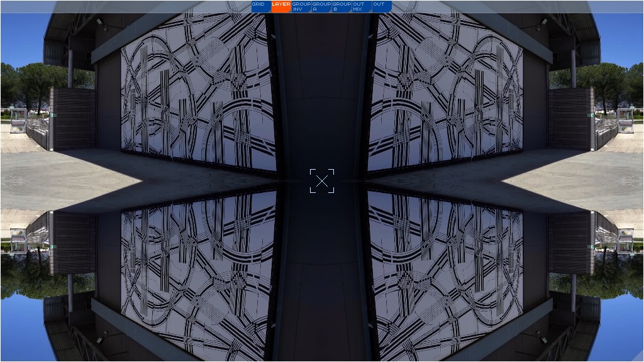The image size is (644, 362).
Task: Open the GROUP INV tab
Action: click(x=301, y=6)
